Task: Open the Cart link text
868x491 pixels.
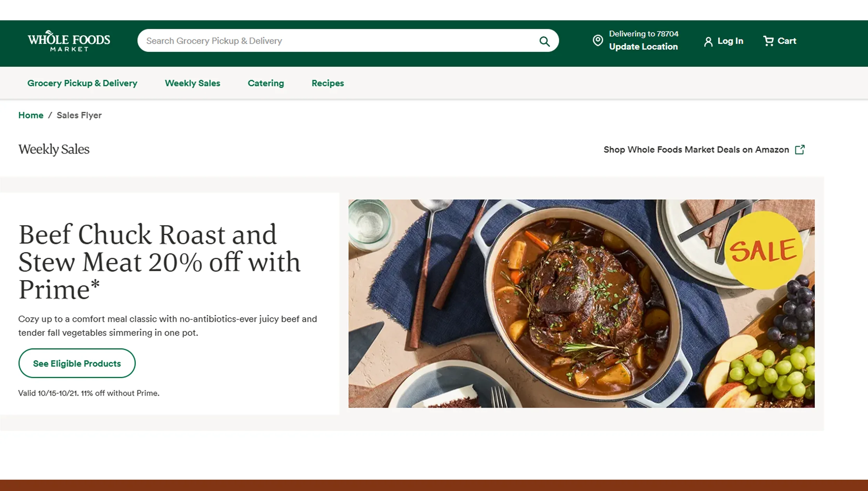Action: tap(786, 41)
